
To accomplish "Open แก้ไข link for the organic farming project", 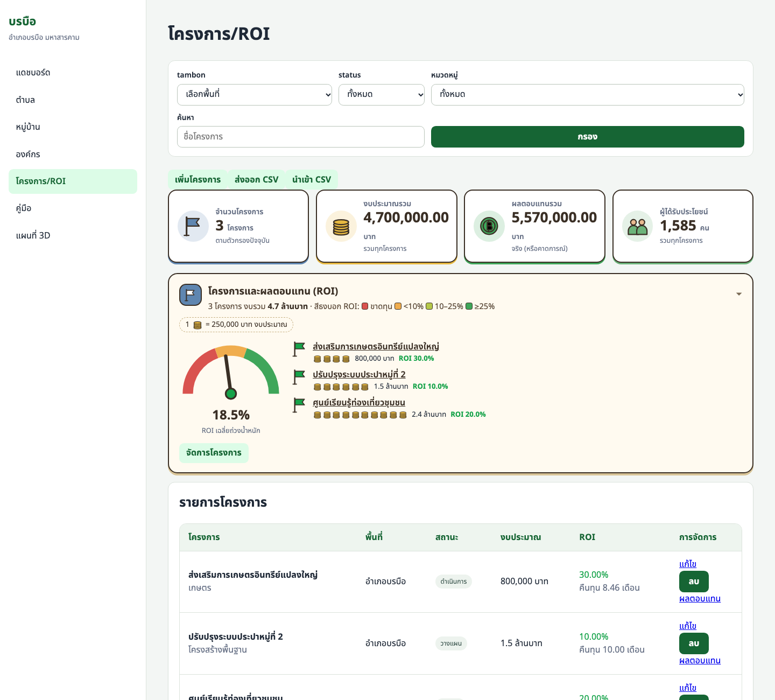I will tap(688, 564).
